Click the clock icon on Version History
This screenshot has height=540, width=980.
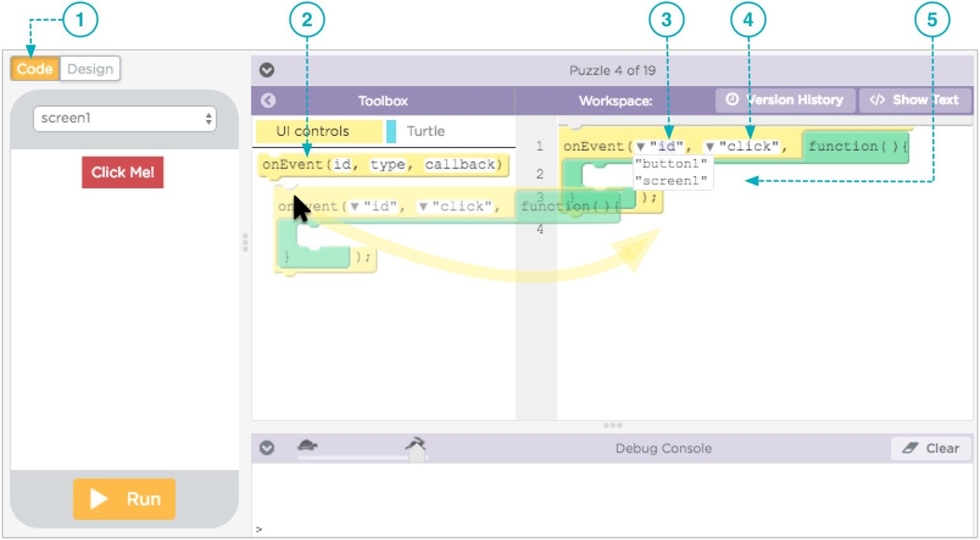click(731, 100)
